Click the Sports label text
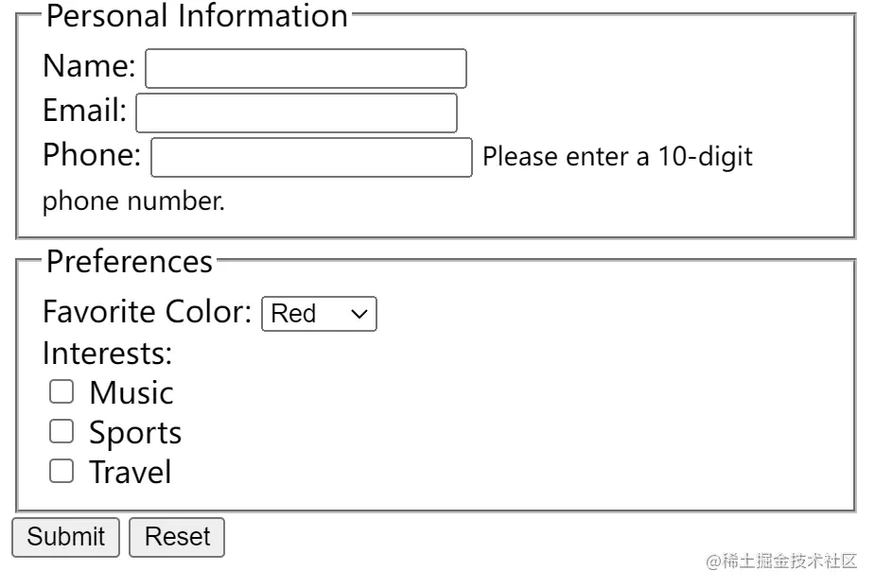This screenshot has width=875, height=588. (135, 432)
